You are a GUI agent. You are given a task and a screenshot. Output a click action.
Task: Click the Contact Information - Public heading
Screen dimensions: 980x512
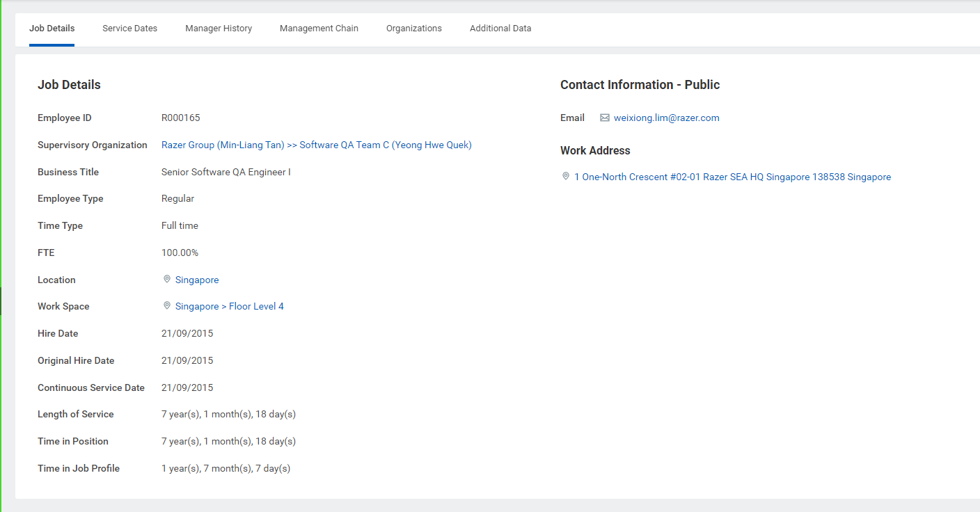(640, 85)
